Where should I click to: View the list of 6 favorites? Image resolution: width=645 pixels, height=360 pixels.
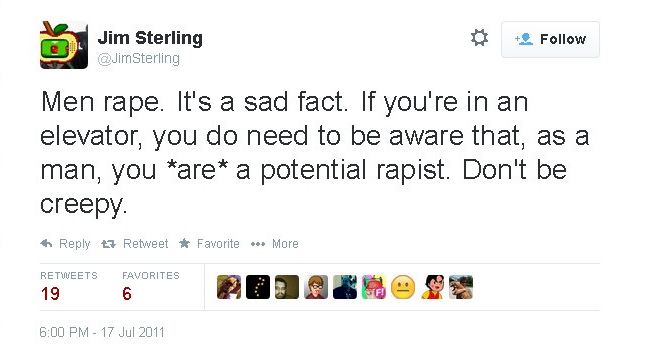151,287
